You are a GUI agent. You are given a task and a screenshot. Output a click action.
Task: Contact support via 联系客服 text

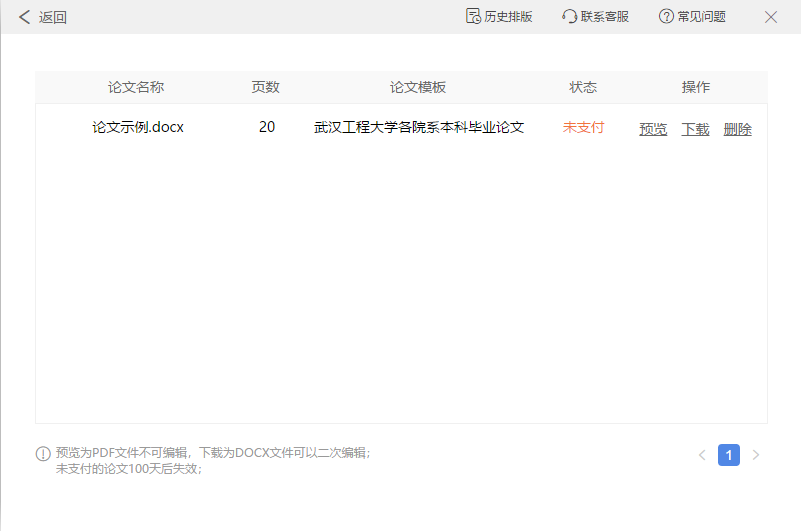605,17
